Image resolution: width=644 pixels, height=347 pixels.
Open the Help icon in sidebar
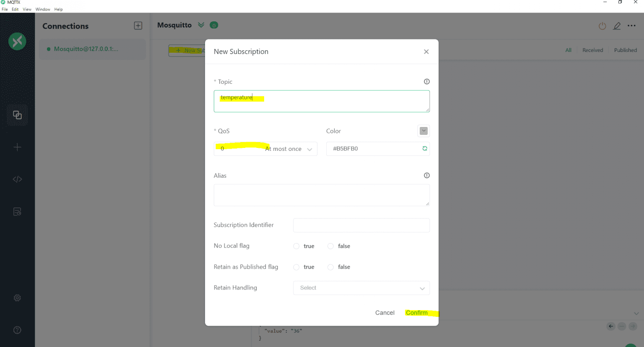tap(17, 330)
